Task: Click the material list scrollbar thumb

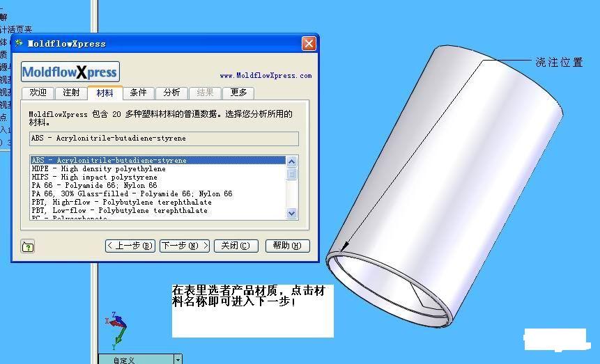Action: tap(291, 174)
